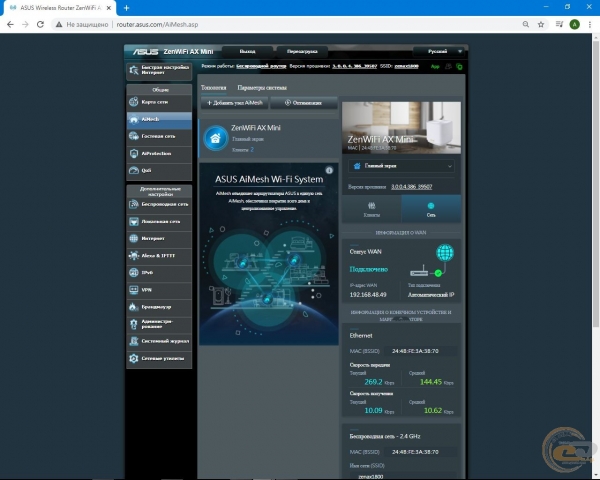This screenshot has width=600, height=480.
Task: Click the Logout button in router header
Action: [x=248, y=51]
